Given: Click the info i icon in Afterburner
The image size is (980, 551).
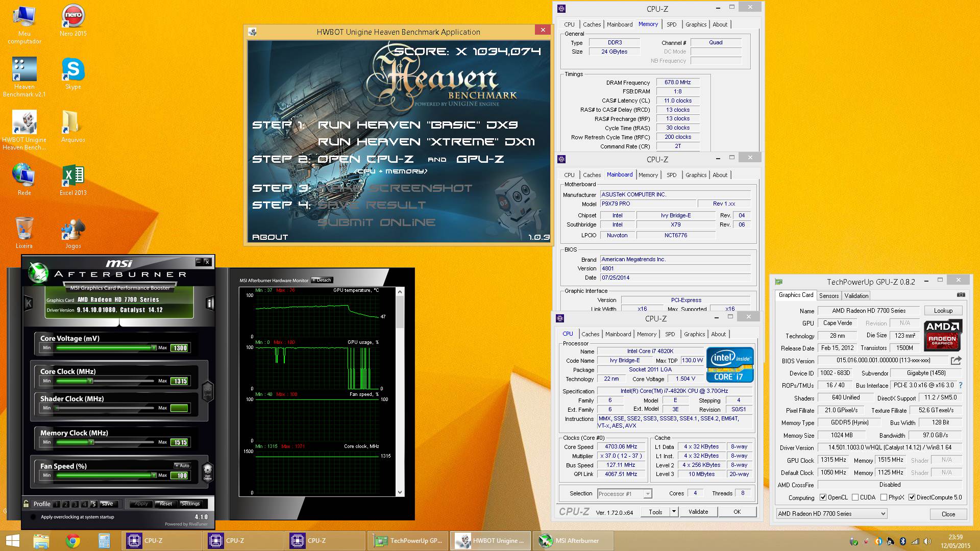Looking at the screenshot, I should (x=210, y=304).
